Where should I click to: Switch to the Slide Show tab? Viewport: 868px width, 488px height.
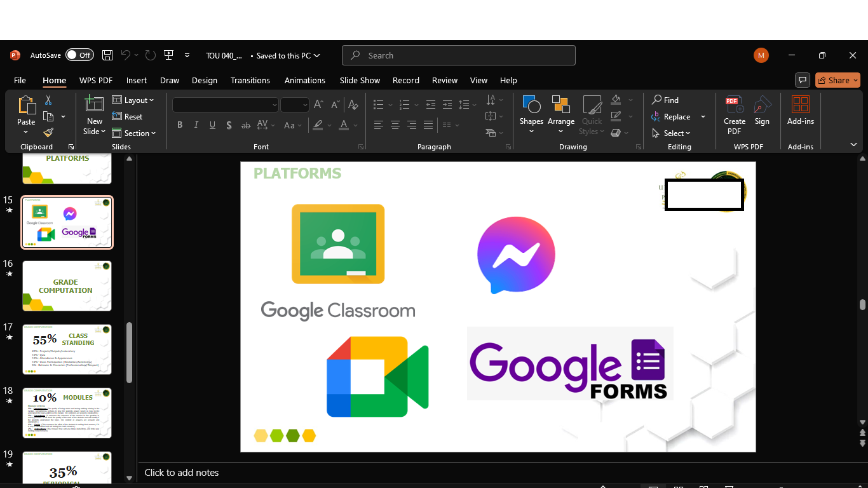(x=360, y=80)
